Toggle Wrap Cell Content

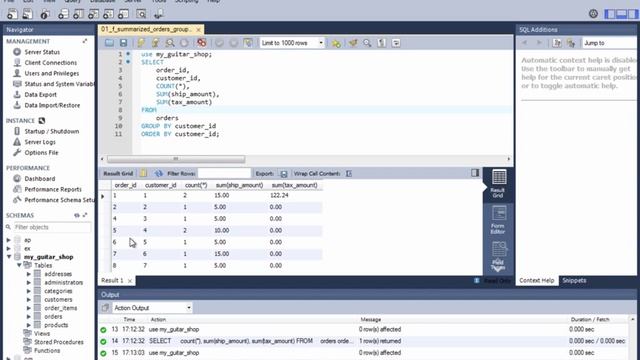coord(349,173)
